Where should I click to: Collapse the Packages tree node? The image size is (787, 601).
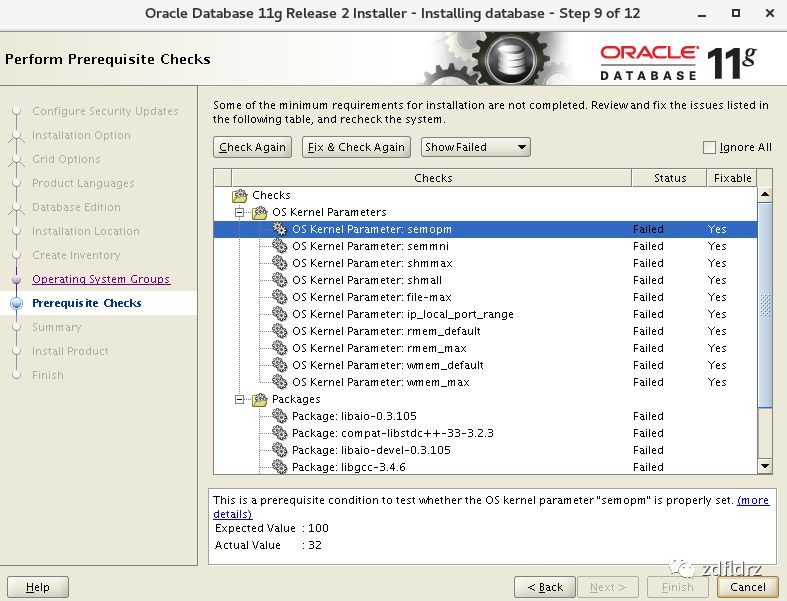(240, 400)
